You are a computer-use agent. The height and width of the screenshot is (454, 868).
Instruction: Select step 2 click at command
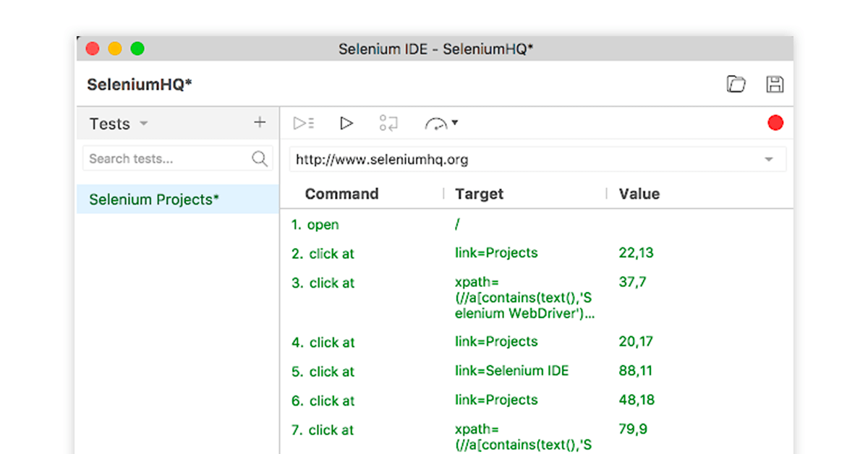[x=323, y=254]
